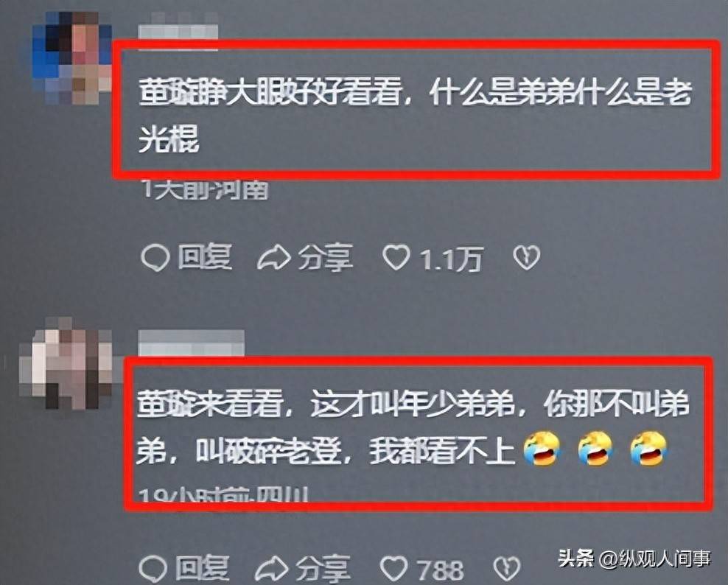The width and height of the screenshot is (728, 585).
Task: Click the reply bubble icon on second comment
Action: click(153, 568)
